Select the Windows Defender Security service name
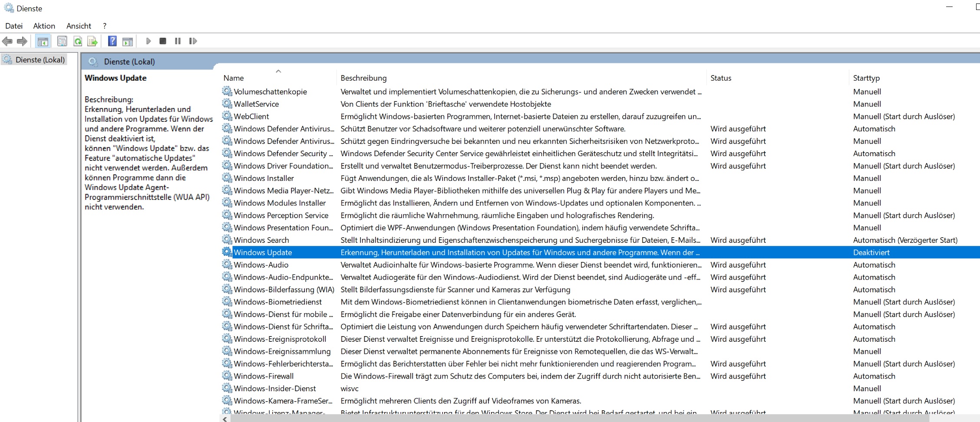 point(284,154)
